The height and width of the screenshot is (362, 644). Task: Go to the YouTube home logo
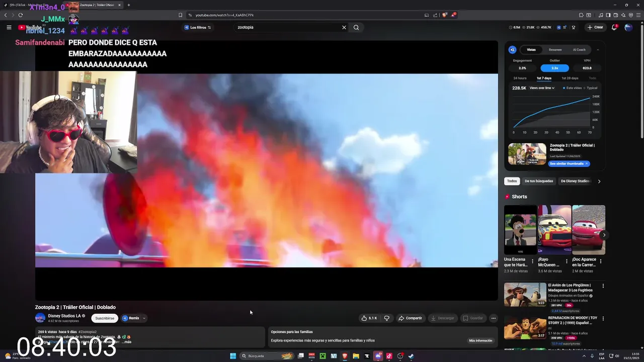coord(30,27)
